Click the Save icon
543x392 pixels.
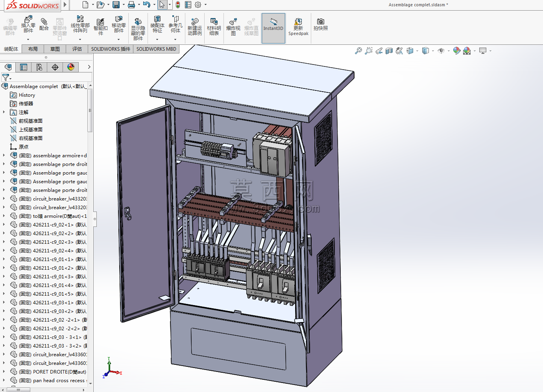[x=116, y=5]
